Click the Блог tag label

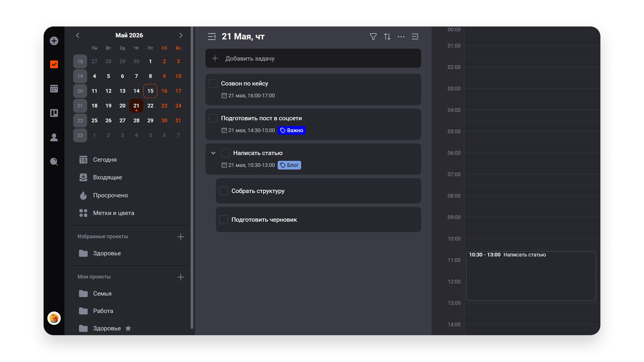[289, 165]
